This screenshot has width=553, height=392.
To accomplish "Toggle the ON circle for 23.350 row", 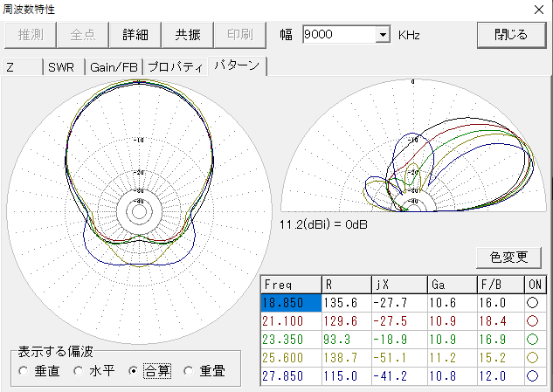I will click(534, 338).
